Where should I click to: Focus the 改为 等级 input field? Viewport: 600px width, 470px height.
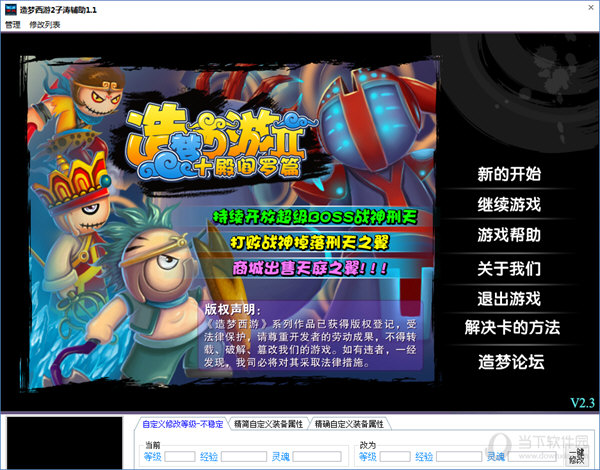click(395, 457)
